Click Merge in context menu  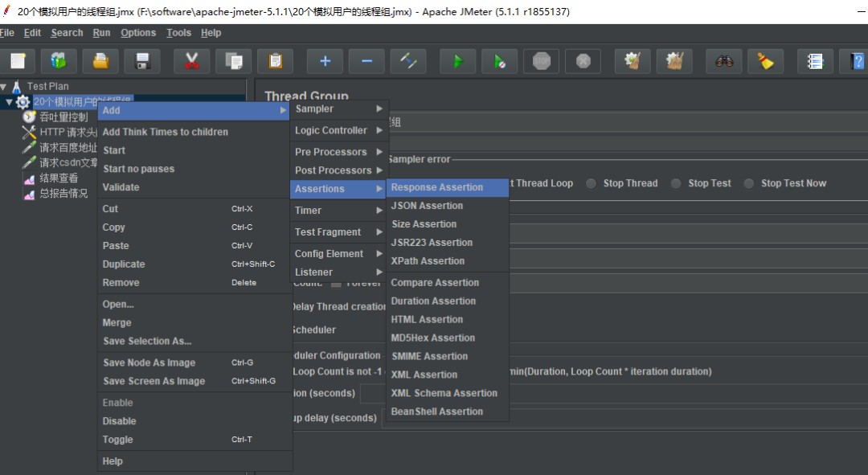pyautogui.click(x=194, y=323)
